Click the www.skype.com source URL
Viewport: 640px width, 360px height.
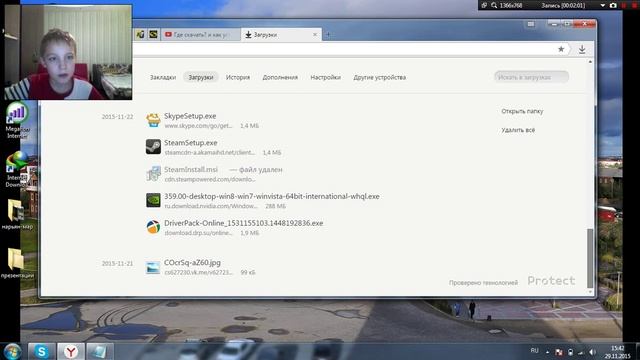(198, 126)
